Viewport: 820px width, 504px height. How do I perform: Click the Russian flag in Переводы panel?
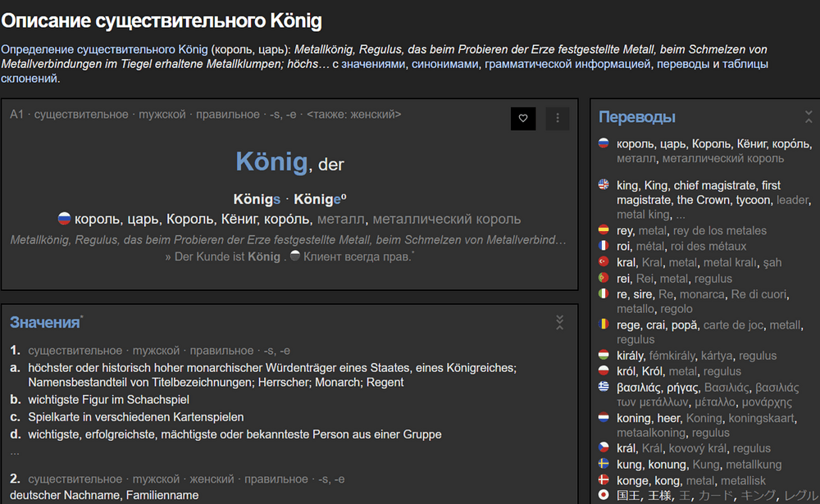pos(604,143)
